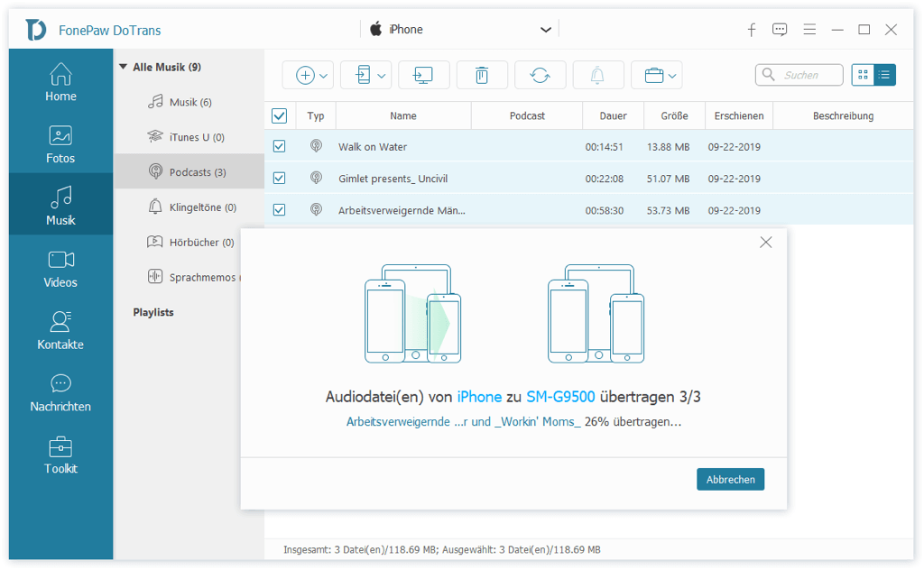Click the toolbox briefcase icon

pyautogui.click(x=654, y=76)
